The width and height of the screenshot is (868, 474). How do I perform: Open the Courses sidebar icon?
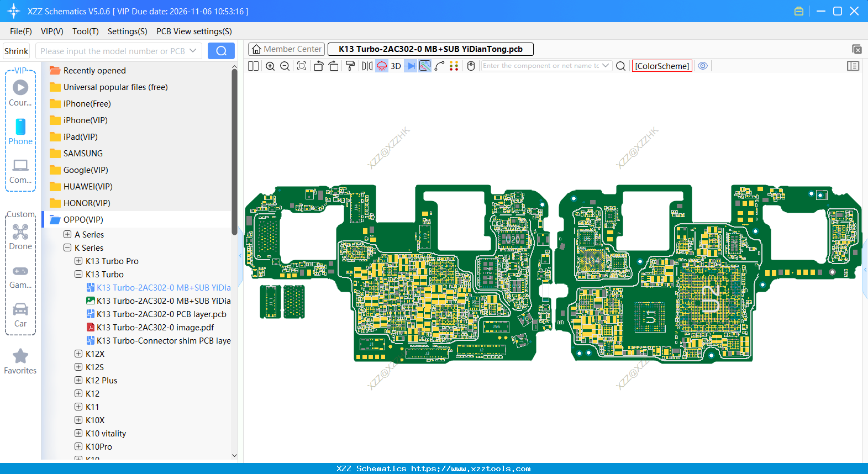click(20, 93)
